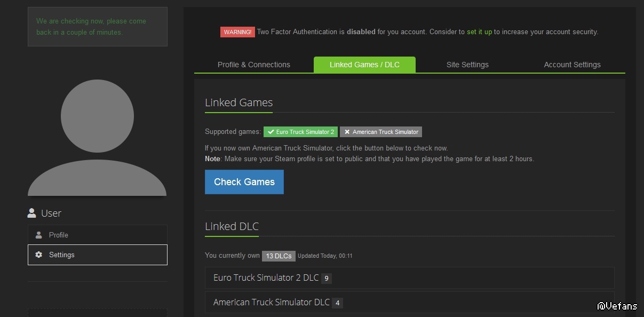
Task: Expand the Euro Truck Simulator 2 DLC row
Action: (409, 278)
